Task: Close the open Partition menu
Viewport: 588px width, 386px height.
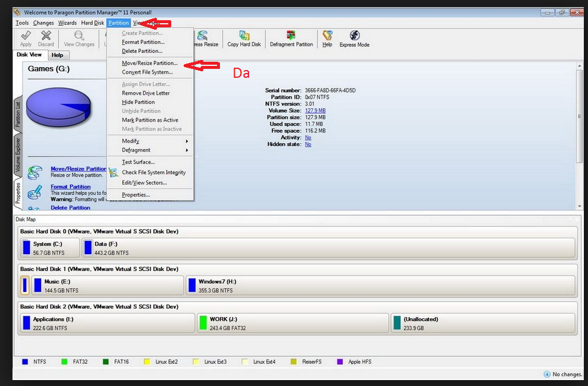Action: [118, 23]
